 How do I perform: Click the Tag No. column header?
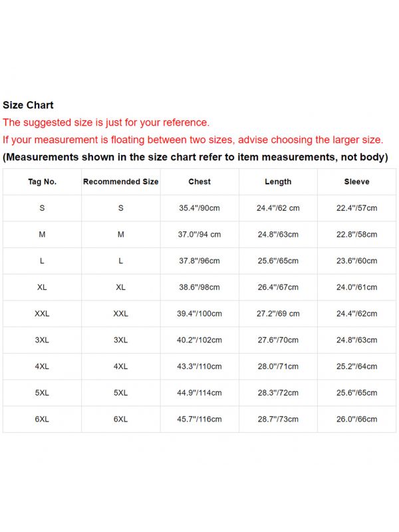pyautogui.click(x=42, y=182)
